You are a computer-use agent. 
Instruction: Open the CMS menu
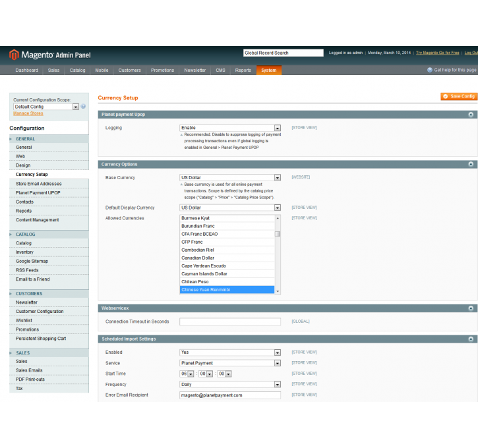220,70
